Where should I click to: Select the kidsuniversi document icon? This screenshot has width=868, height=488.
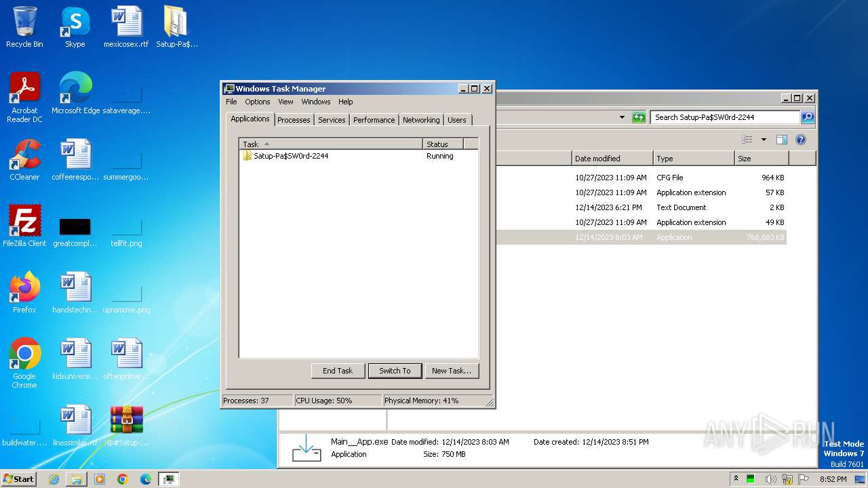point(75,359)
